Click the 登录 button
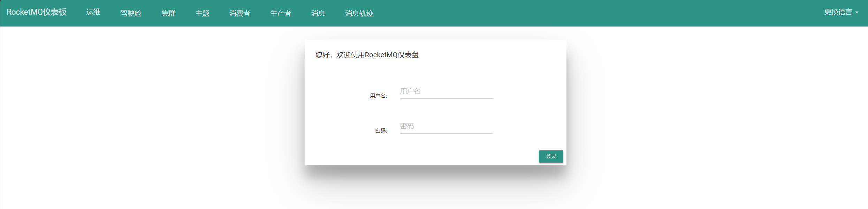This screenshot has height=209, width=868. coord(551,156)
